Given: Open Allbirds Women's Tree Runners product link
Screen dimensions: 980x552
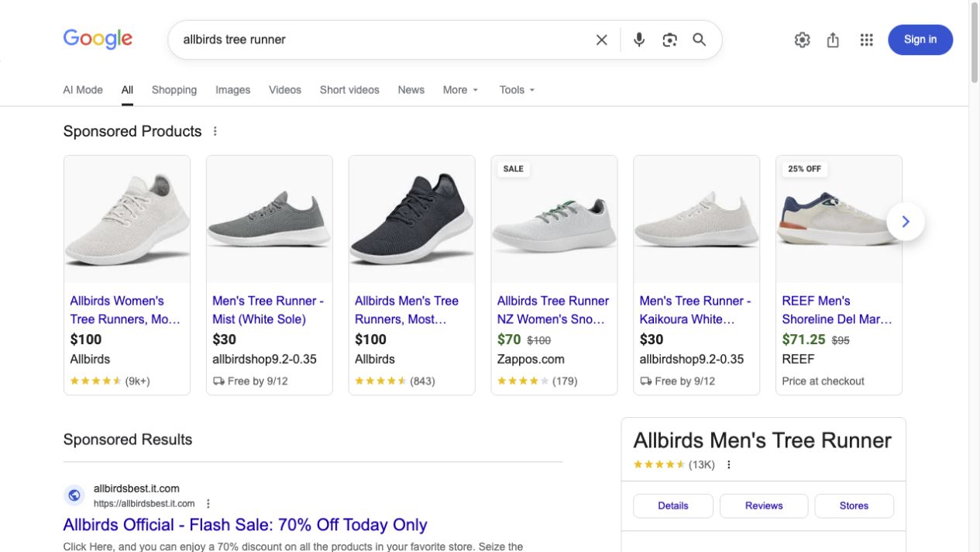Looking at the screenshot, I should (126, 310).
